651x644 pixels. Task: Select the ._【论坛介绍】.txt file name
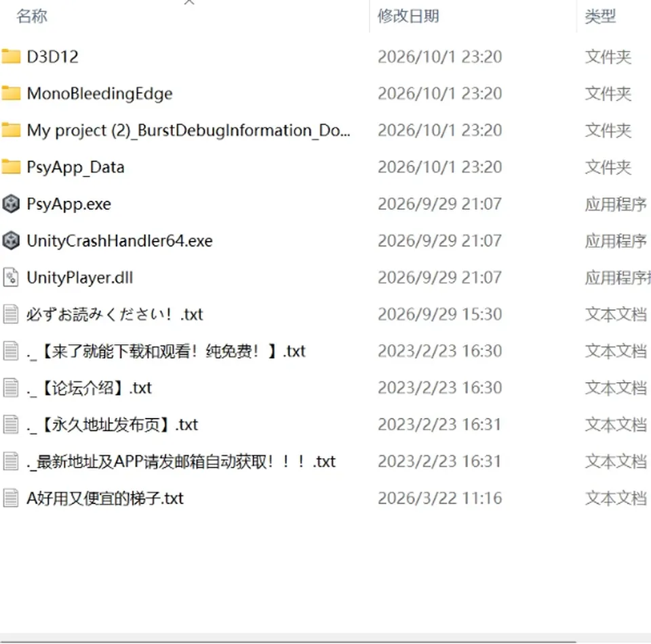pos(90,388)
